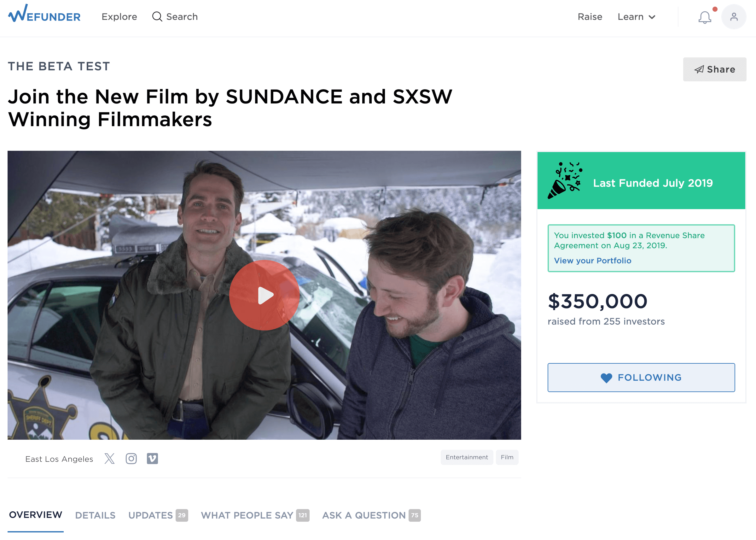Screen dimensions: 756x540
Task: Toggle the Following heart button
Action: point(641,378)
